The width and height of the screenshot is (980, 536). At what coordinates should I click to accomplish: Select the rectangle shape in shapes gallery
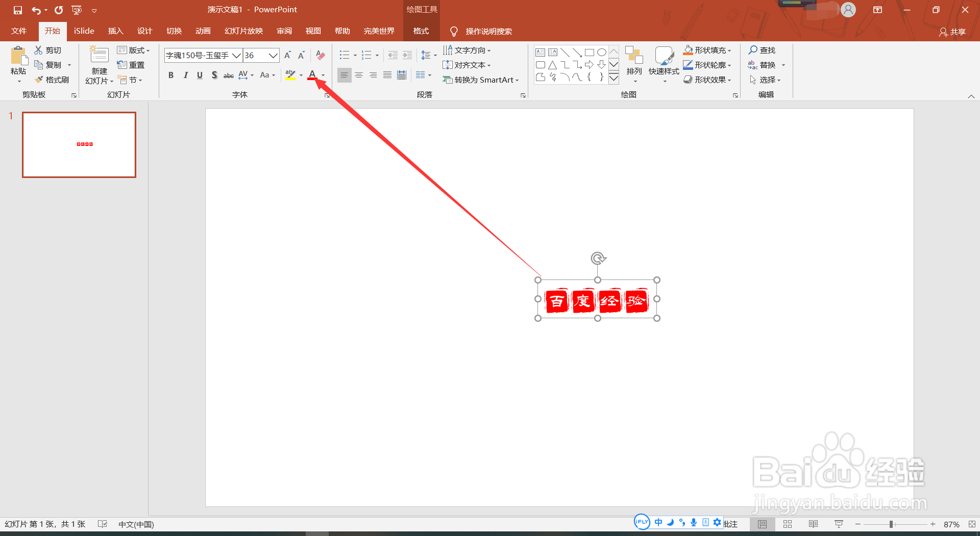point(590,53)
